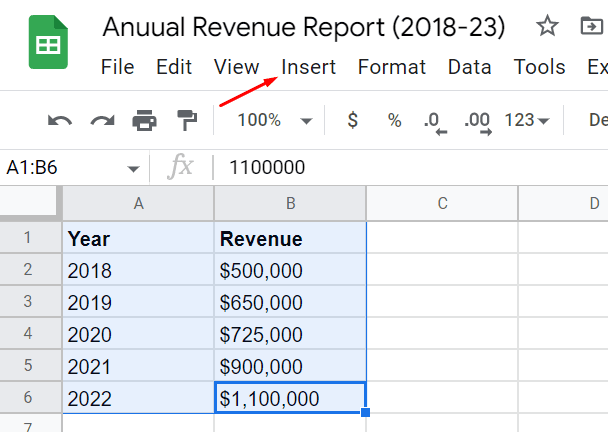
Task: Select the $650,000 cell
Action: pyautogui.click(x=290, y=301)
